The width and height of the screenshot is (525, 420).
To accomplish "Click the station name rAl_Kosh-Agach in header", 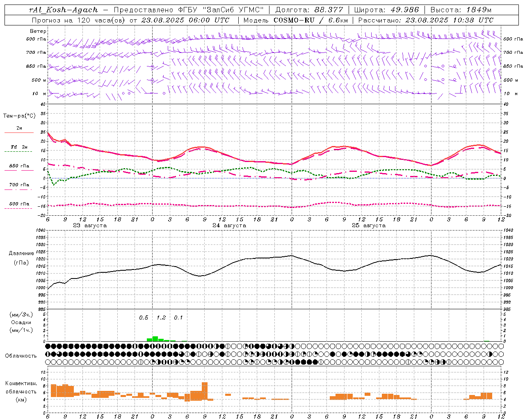I will point(64,10).
